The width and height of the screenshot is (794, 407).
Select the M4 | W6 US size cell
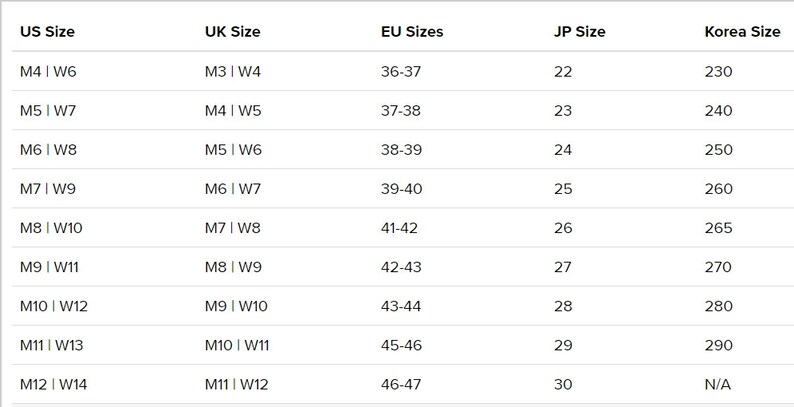click(48, 71)
